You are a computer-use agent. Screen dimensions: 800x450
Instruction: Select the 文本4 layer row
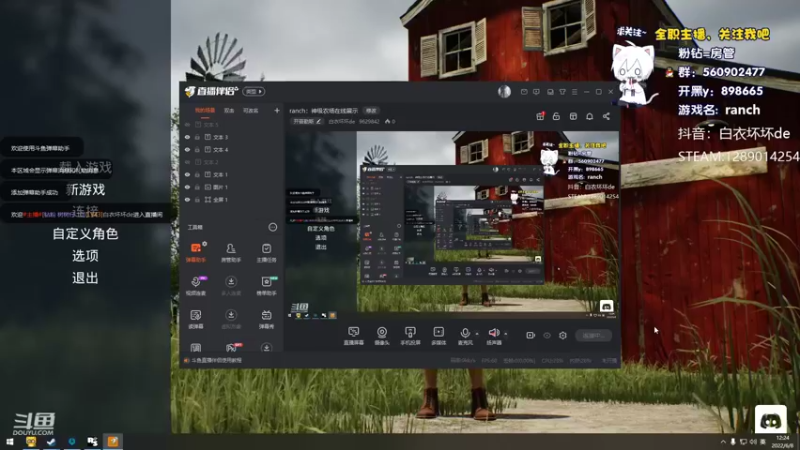click(x=232, y=149)
